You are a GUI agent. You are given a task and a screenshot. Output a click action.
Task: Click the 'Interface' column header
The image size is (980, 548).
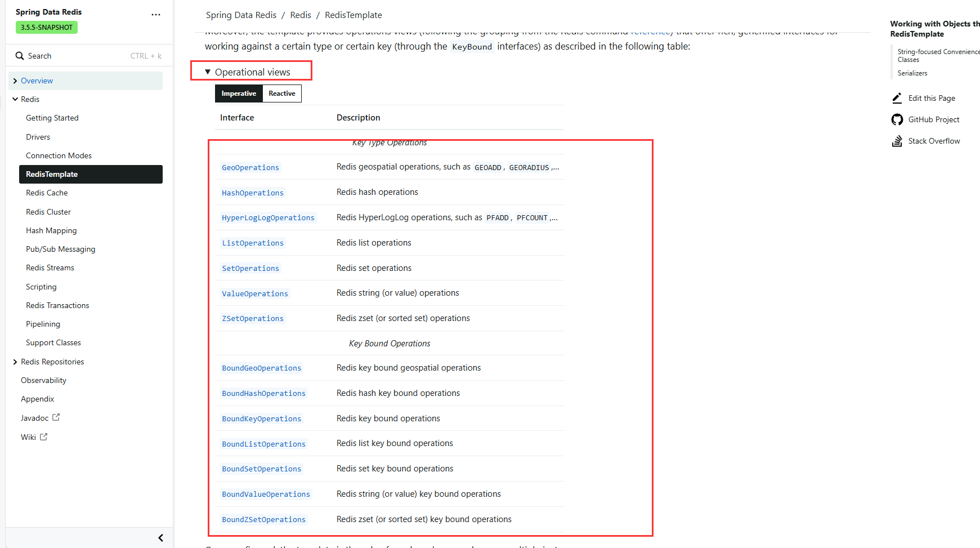click(237, 118)
